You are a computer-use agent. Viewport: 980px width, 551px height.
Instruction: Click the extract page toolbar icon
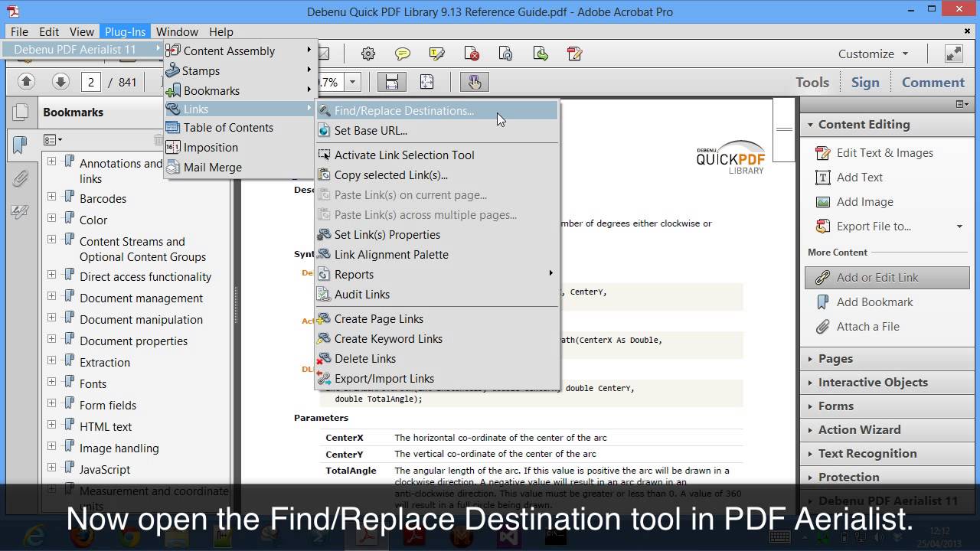point(541,54)
